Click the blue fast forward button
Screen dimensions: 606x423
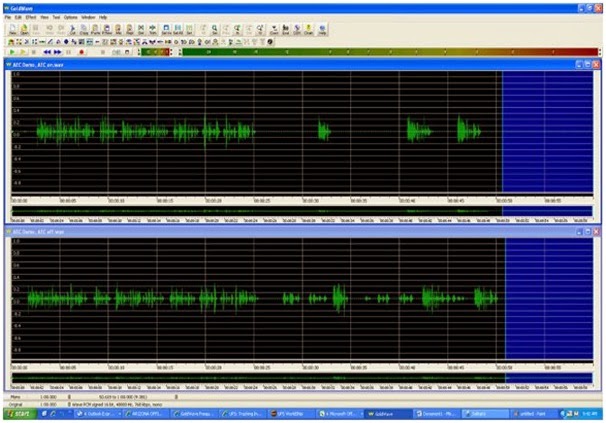[58, 52]
